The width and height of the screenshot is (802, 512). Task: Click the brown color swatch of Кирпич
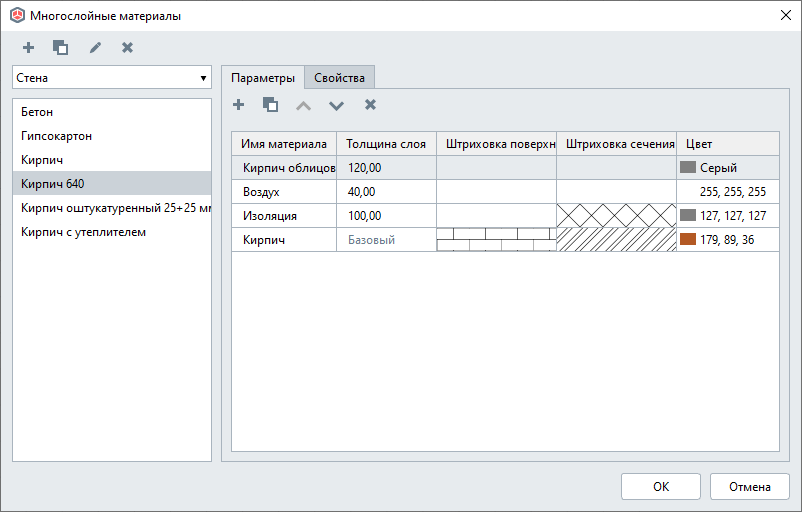pyautogui.click(x=687, y=239)
